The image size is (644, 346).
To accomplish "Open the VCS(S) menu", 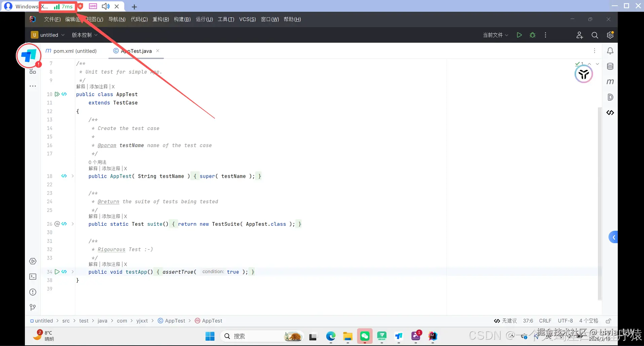I will [x=248, y=19].
